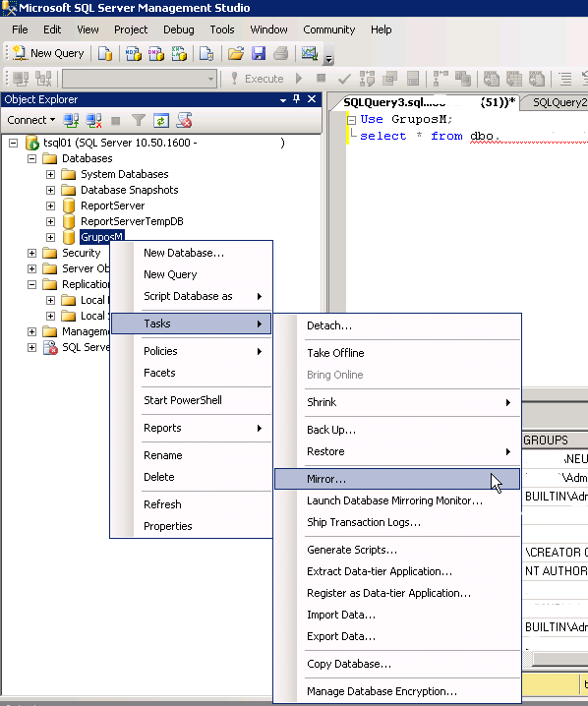This screenshot has width=588, height=706.
Task: Open the Debug menu
Action: [x=179, y=29]
